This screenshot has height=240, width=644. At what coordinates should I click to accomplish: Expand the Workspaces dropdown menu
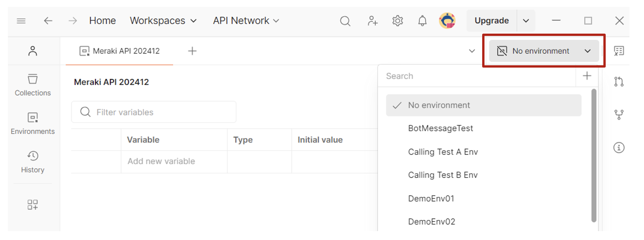[163, 21]
